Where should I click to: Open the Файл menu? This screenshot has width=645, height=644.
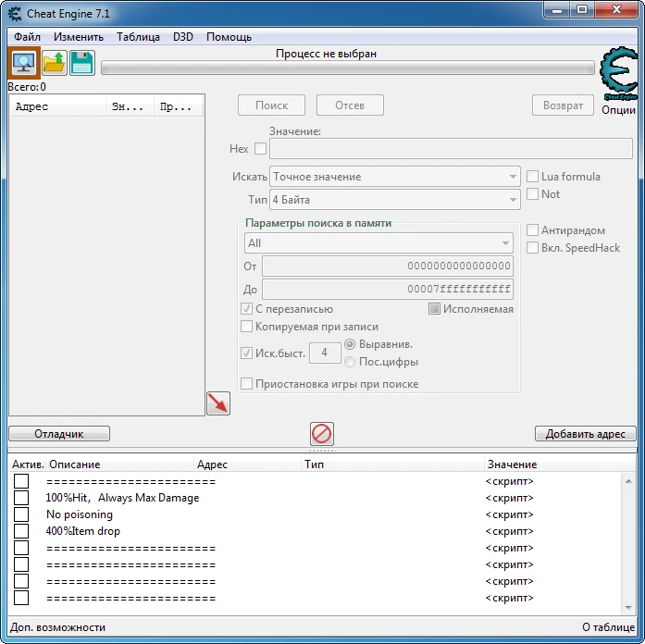point(27,37)
